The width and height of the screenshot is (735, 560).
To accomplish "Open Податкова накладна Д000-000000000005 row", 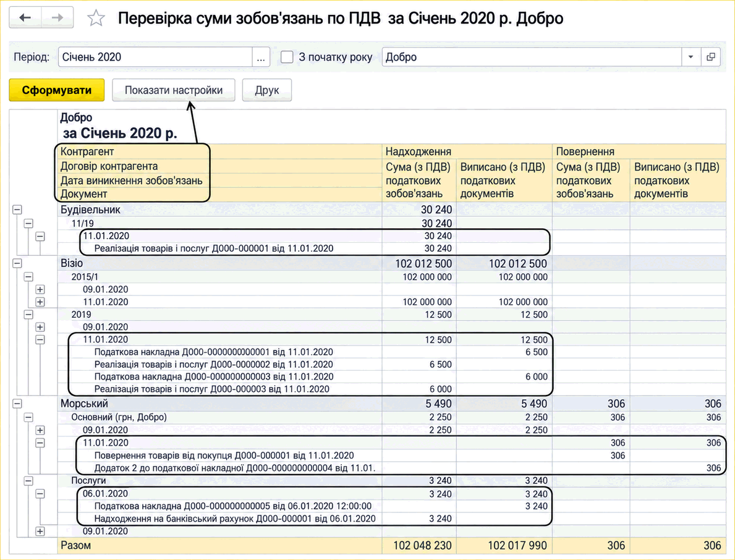I will [233, 506].
